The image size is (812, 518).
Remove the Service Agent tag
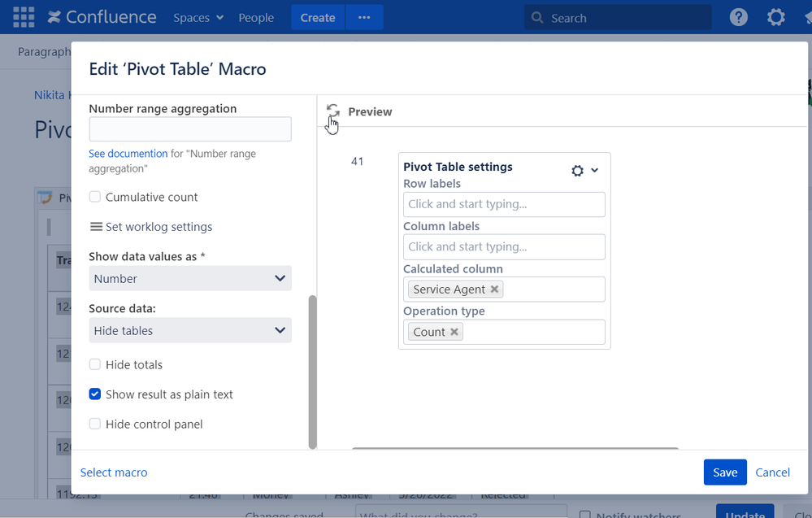[x=494, y=289]
